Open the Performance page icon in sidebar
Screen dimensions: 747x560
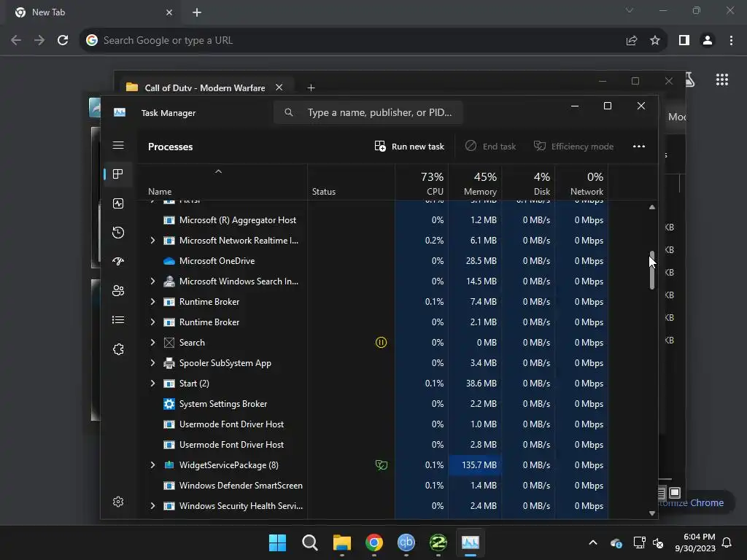(118, 203)
